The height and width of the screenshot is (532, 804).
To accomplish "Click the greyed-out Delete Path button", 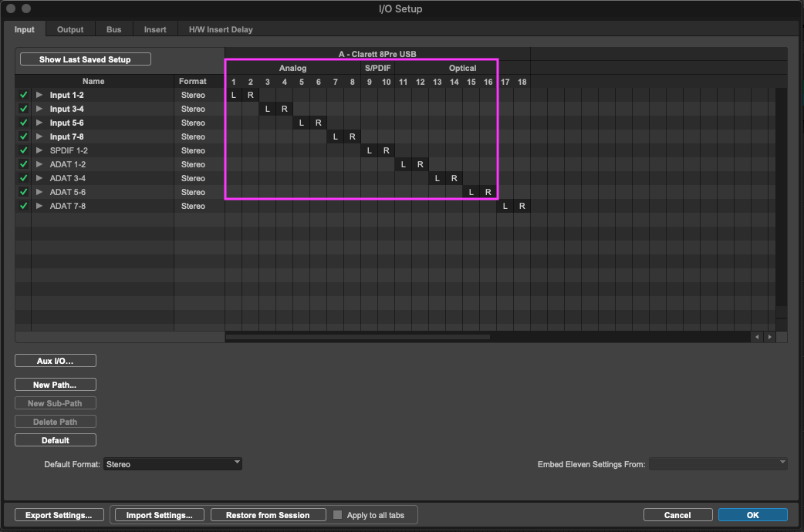I will point(56,421).
